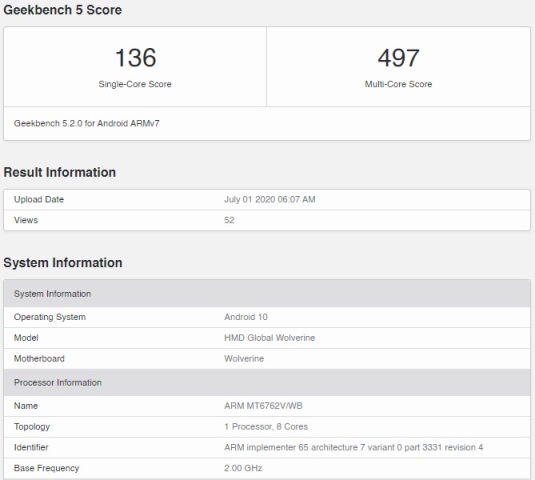Select the gray Processor Information table header
Viewport: 535px width, 480px height.
[267, 382]
